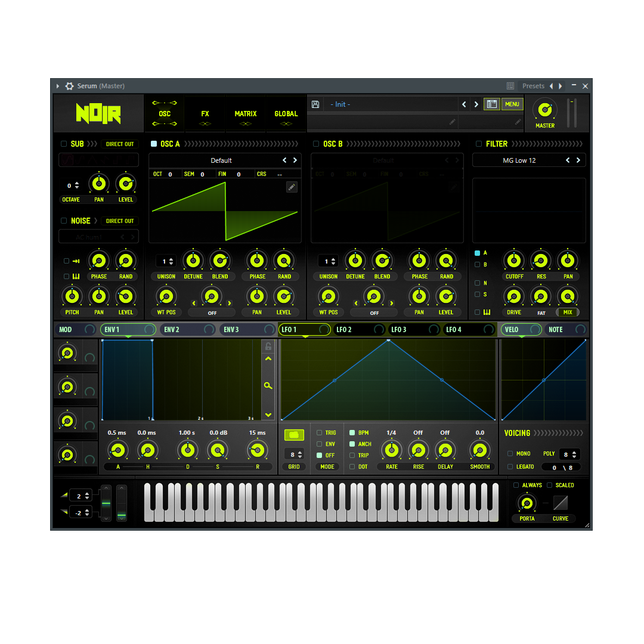Enable the MONO voicing checkbox
The height and width of the screenshot is (644, 644).
click(x=510, y=454)
